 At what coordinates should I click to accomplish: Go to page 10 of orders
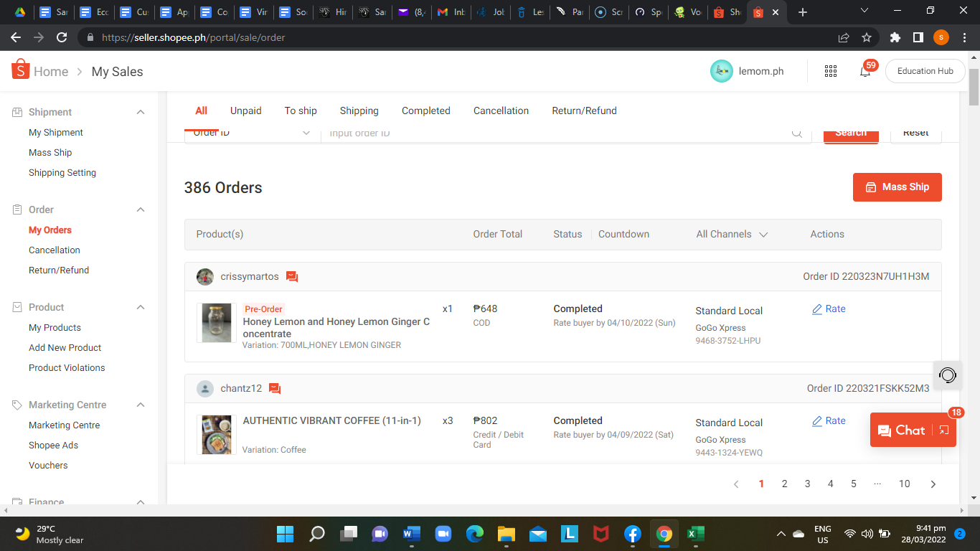click(905, 484)
